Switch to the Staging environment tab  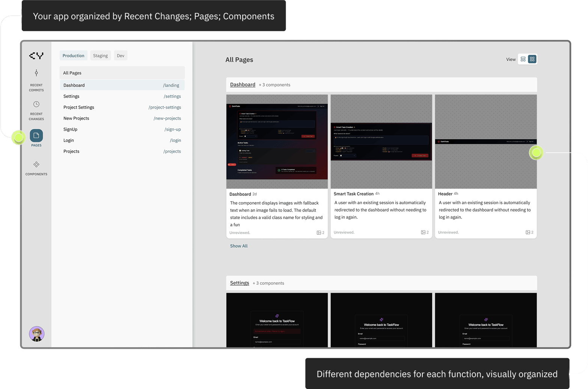point(100,55)
